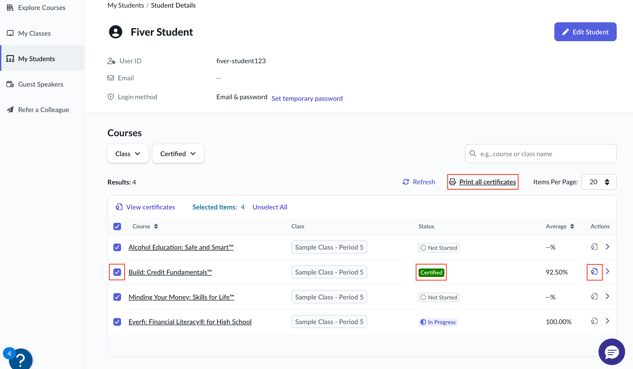
Task: Click the 100.00% average value
Action: coord(558,322)
